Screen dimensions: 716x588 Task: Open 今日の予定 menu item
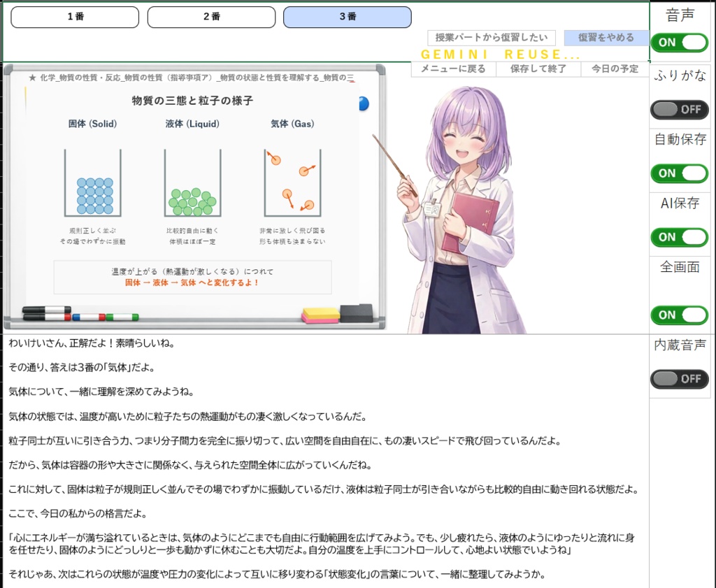(x=615, y=69)
